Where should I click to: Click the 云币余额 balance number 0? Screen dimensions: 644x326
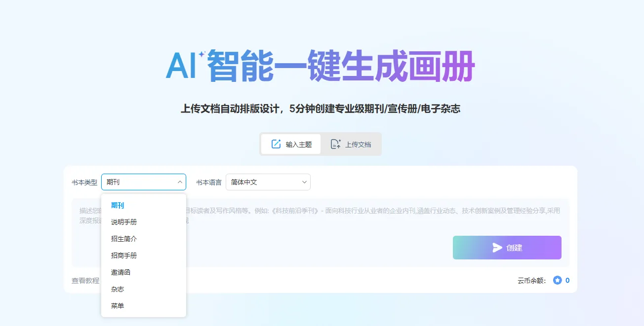click(567, 280)
